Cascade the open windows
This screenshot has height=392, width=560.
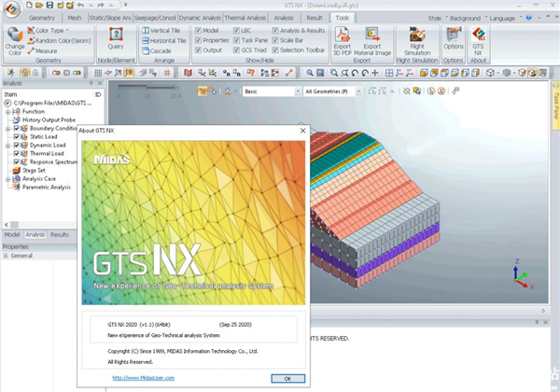[157, 50]
